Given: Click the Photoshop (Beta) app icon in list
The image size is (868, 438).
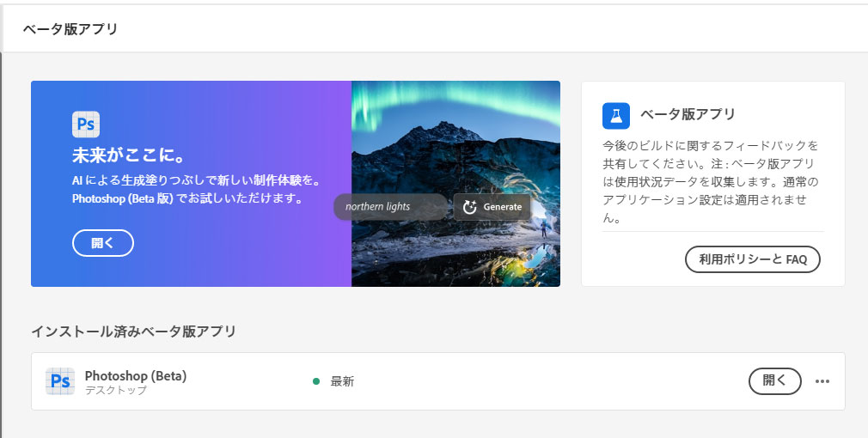Looking at the screenshot, I should tap(60, 381).
